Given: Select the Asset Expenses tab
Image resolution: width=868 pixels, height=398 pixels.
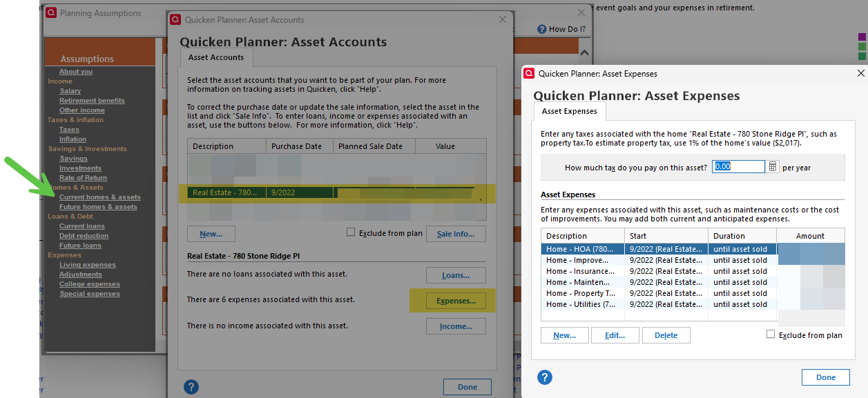Looking at the screenshot, I should pyautogui.click(x=570, y=111).
